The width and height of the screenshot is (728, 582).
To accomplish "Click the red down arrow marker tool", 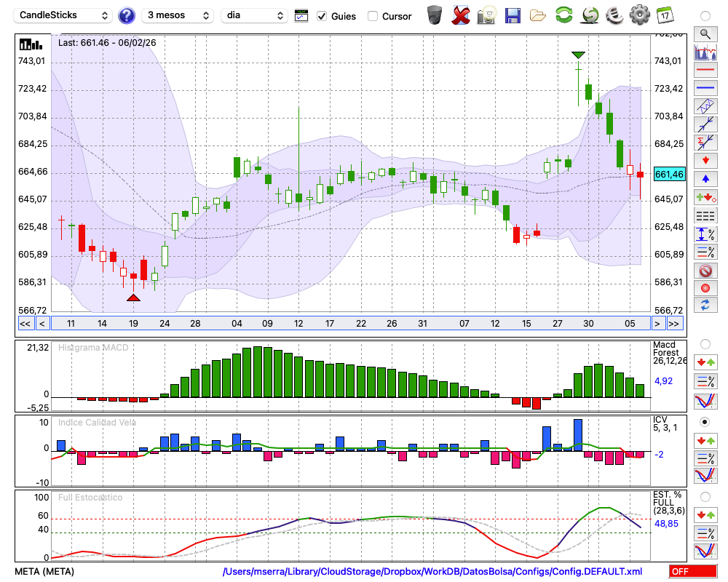I will click(x=705, y=161).
